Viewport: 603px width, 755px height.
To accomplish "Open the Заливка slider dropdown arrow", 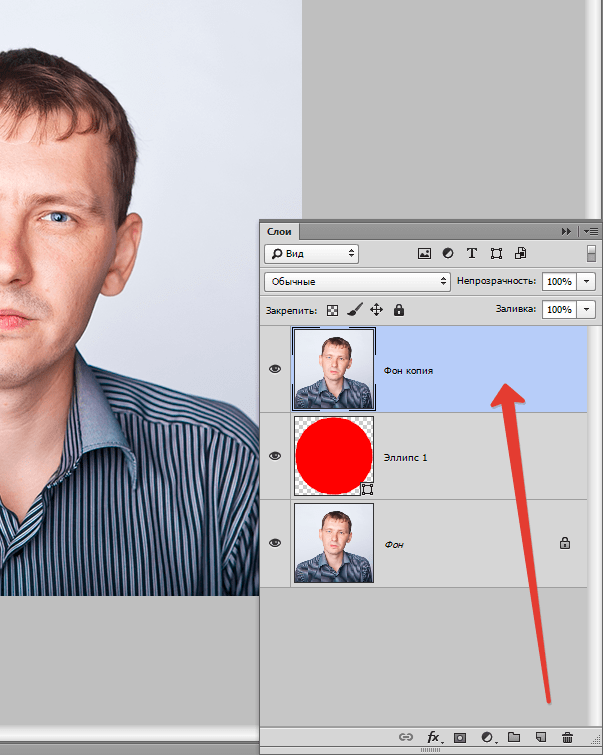I will pyautogui.click(x=587, y=309).
